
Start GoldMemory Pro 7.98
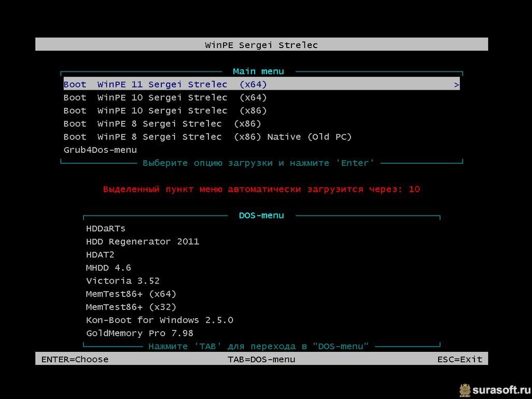coord(139,333)
